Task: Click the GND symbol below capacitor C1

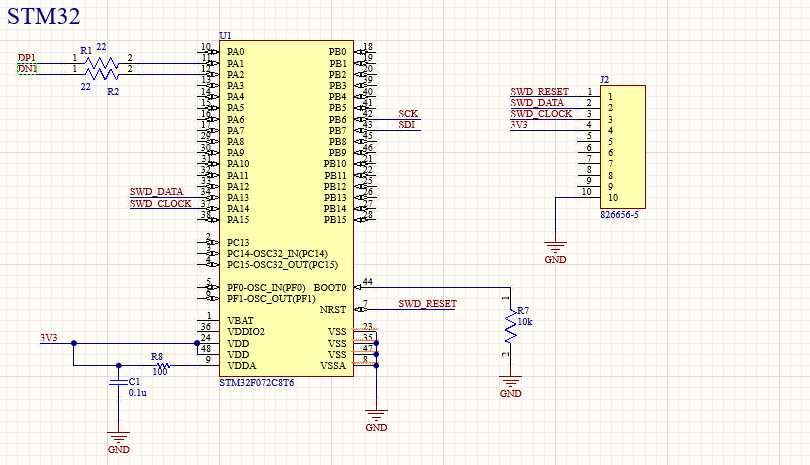Action: 118,443
